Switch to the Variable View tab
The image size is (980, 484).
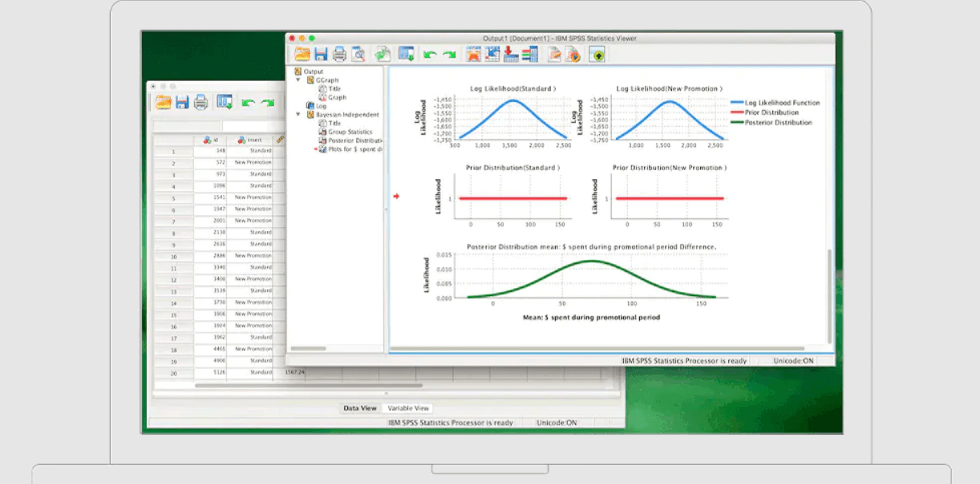(409, 408)
